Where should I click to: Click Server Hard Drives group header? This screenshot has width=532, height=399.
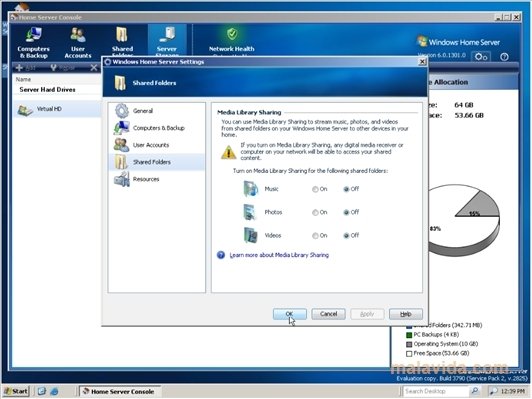pyautogui.click(x=48, y=90)
